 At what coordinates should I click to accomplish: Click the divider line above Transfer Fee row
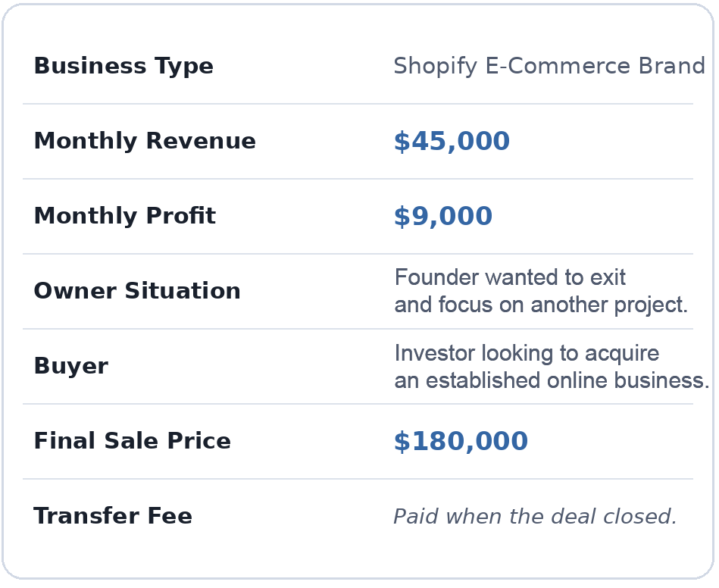(x=358, y=479)
